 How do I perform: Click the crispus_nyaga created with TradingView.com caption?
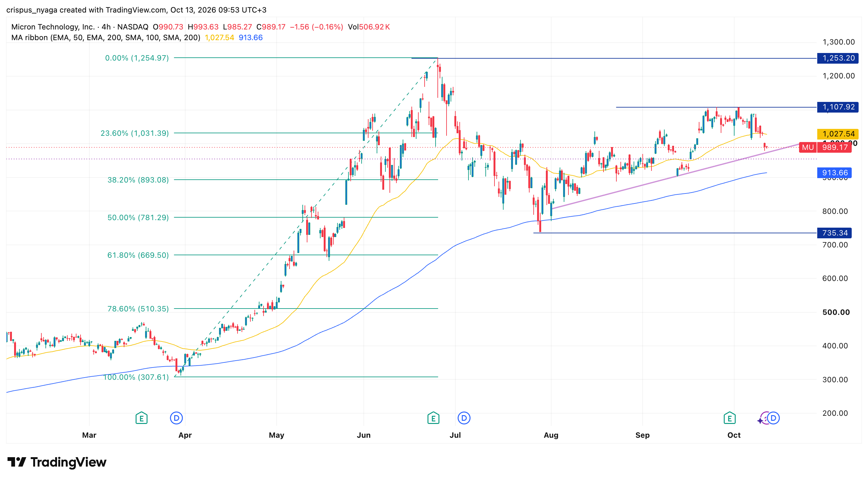(137, 10)
